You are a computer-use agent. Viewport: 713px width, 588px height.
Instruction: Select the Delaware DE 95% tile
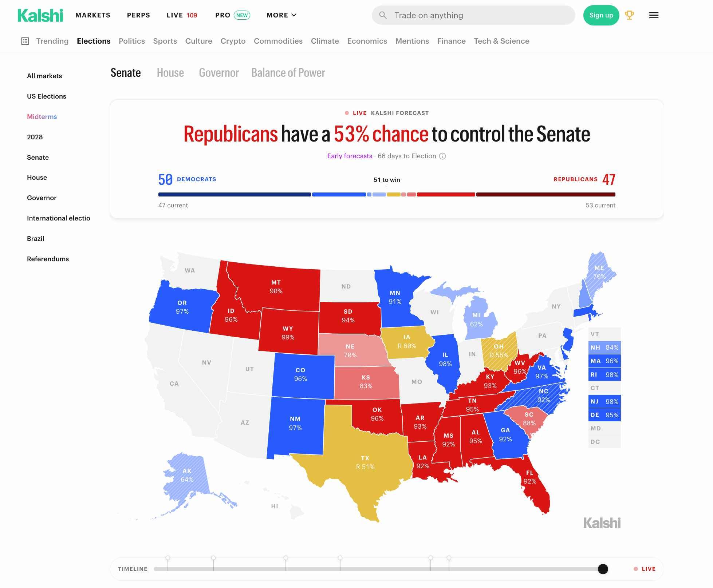tap(604, 415)
